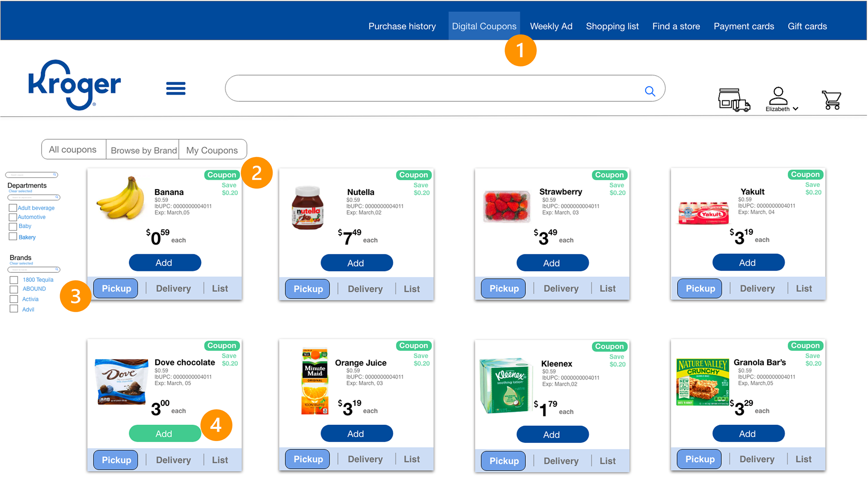Viewport: 868px width, 489px height.
Task: Click the search magnifier icon
Action: click(650, 91)
